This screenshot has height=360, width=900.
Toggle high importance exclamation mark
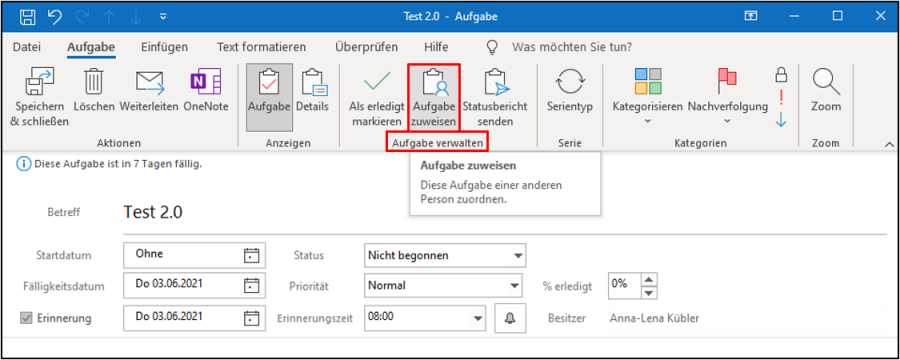coord(781,97)
